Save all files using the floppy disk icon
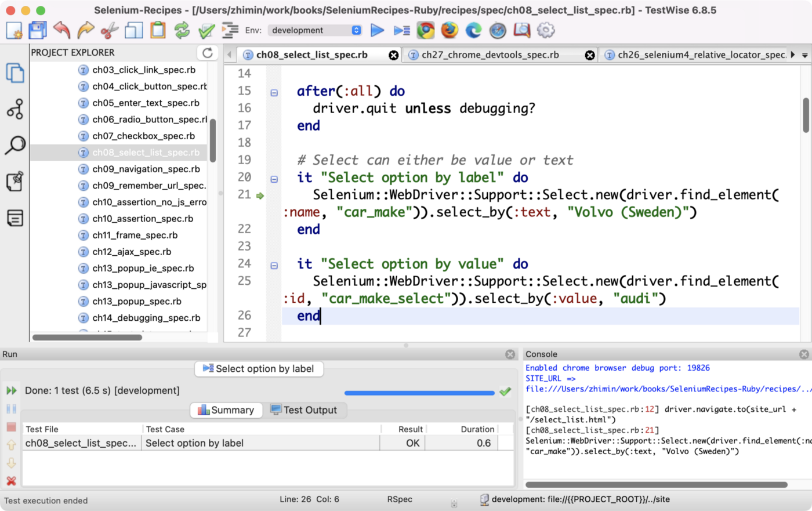812x511 pixels. [x=38, y=30]
